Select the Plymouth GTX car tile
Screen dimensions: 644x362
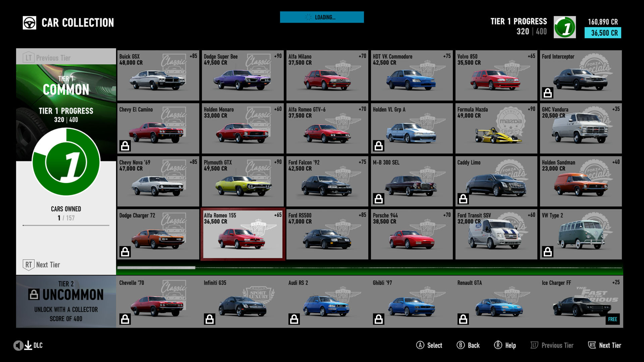coord(243,181)
